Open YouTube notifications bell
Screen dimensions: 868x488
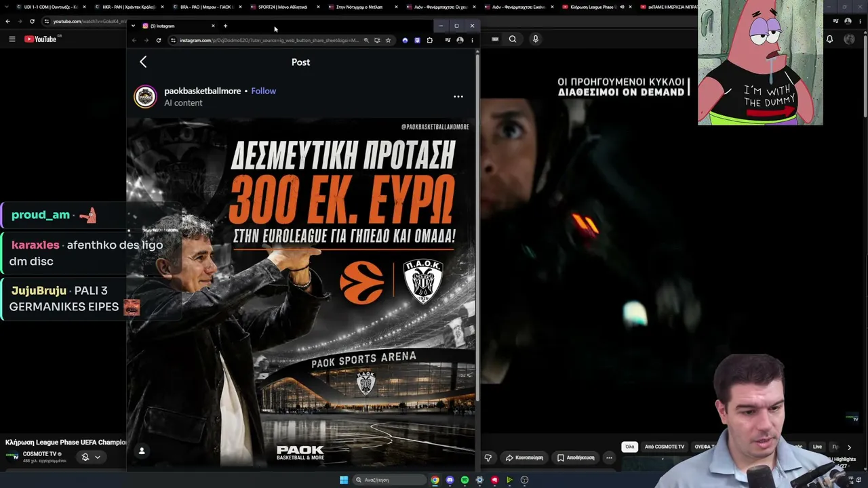point(829,39)
